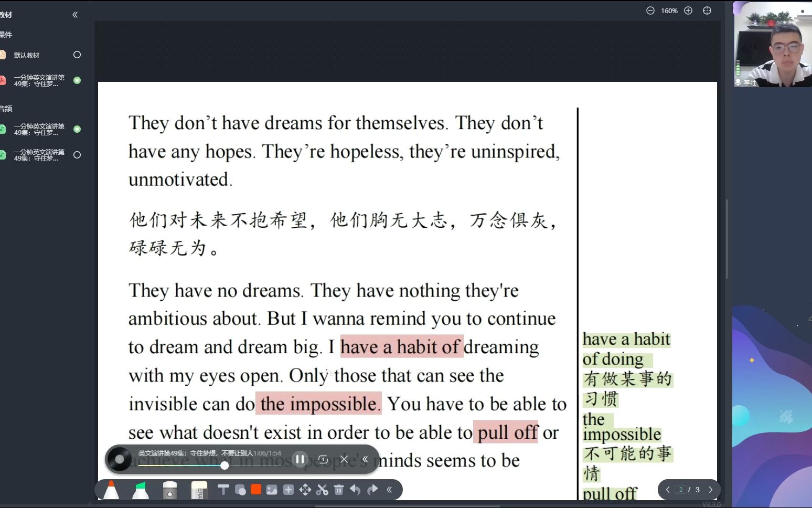Viewport: 812px width, 508px height.
Task: Zoom out of the document
Action: pyautogui.click(x=650, y=10)
